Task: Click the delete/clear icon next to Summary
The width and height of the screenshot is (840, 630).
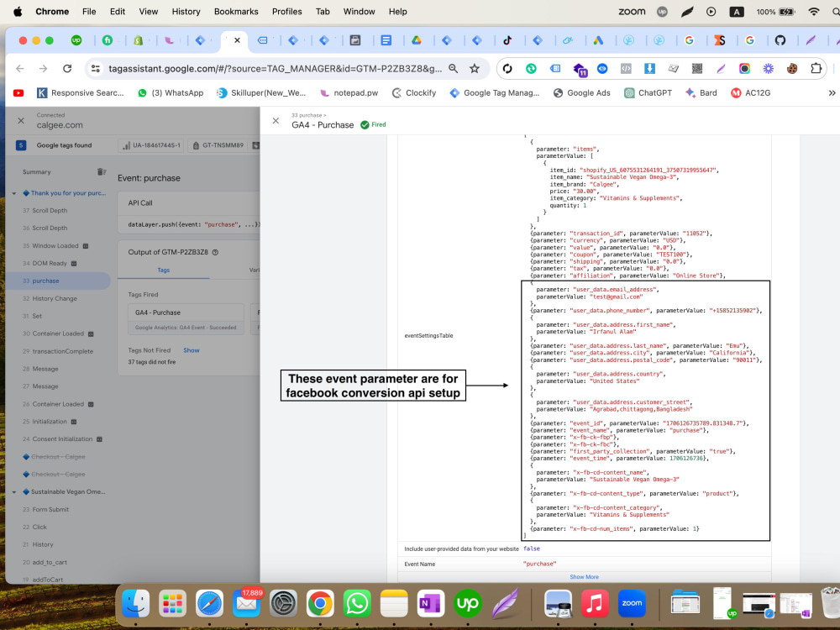Action: (100, 171)
